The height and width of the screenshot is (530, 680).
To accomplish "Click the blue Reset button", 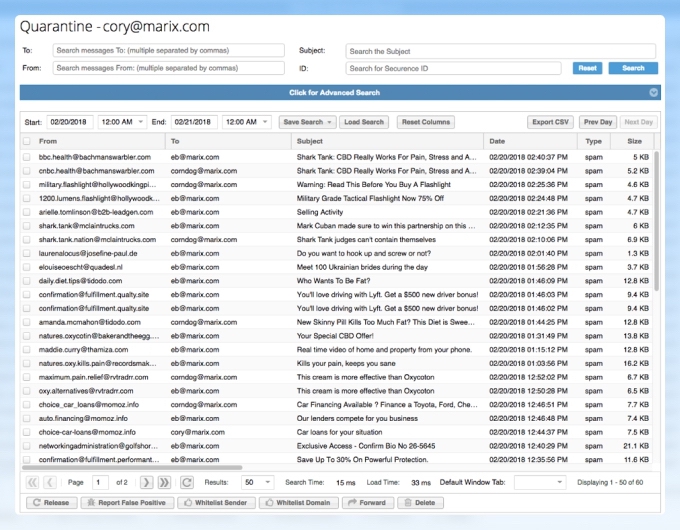I will click(587, 68).
